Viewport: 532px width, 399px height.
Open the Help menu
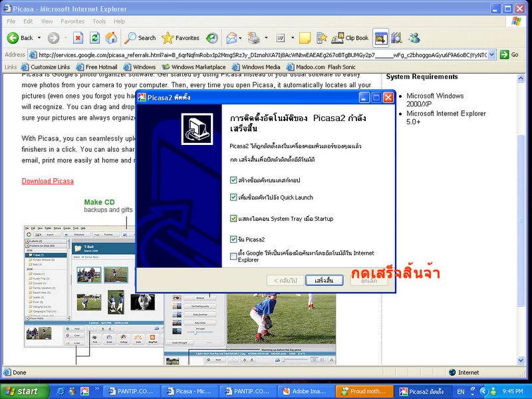pyautogui.click(x=119, y=21)
